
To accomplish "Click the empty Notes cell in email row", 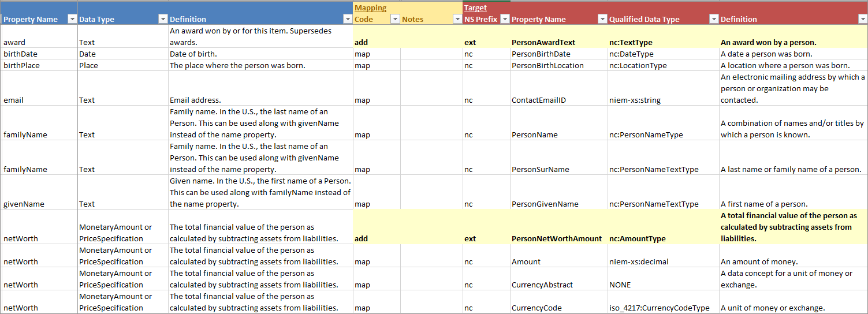I will (431, 88).
